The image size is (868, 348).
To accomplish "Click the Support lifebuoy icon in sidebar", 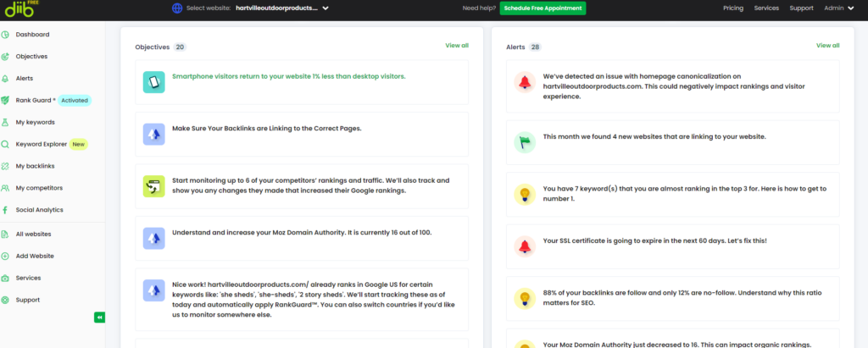I will pos(5,300).
